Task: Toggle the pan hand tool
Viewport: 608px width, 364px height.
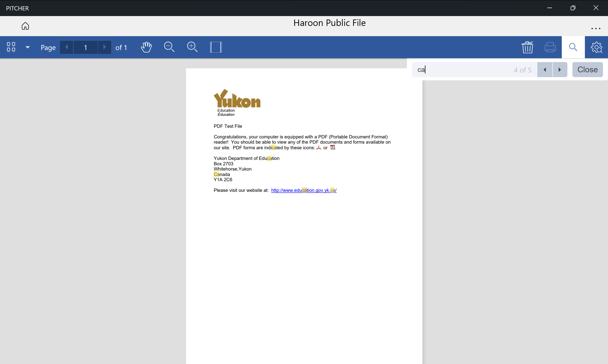Action: [x=146, y=47]
